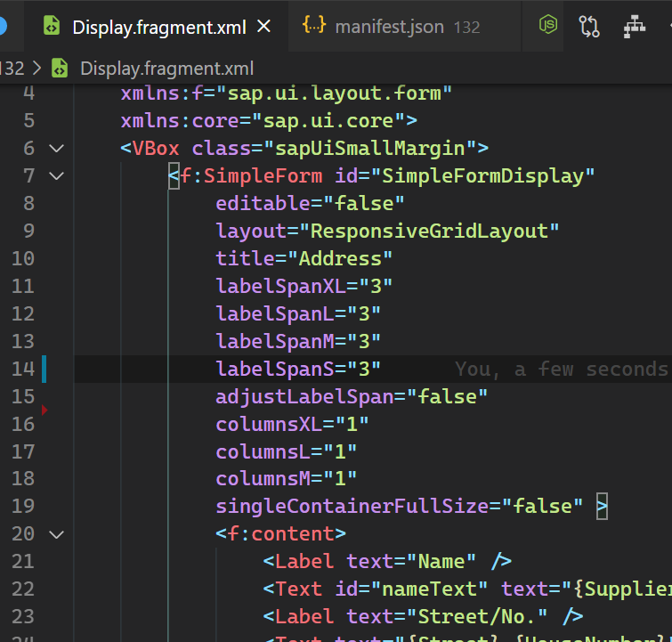The width and height of the screenshot is (672, 642).
Task: Click the columnsL="1" attribute
Action: click(286, 452)
